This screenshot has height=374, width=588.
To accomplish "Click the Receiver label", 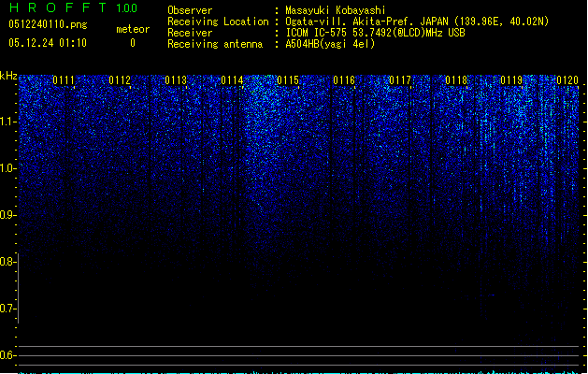I will coord(190,33).
